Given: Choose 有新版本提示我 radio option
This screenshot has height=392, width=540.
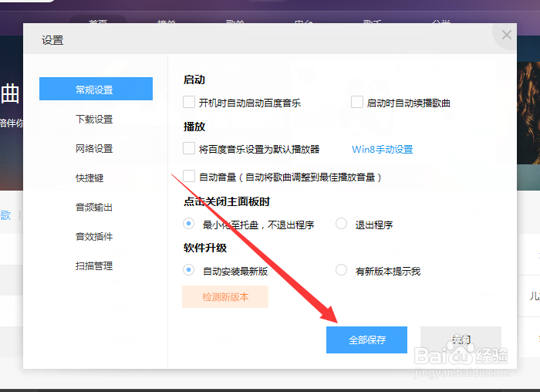Looking at the screenshot, I should point(341,270).
